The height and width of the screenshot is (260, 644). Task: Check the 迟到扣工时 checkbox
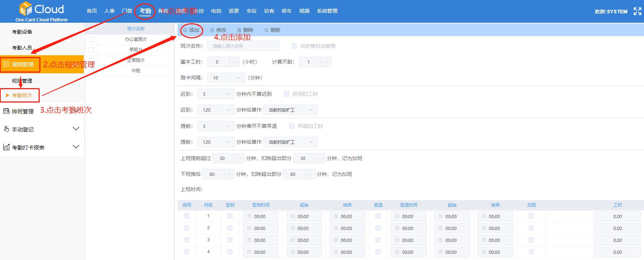tap(287, 94)
